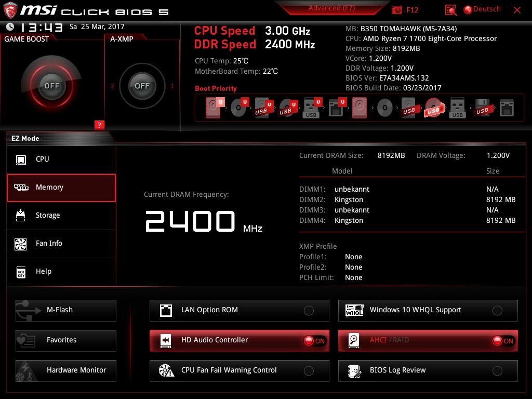This screenshot has height=399, width=532.
Task: Click the XMP Profile1 None value
Action: [x=353, y=257]
